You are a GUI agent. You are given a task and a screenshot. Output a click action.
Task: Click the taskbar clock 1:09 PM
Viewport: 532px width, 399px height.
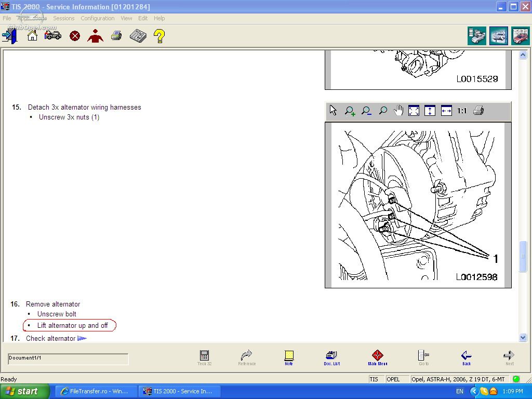click(x=513, y=391)
